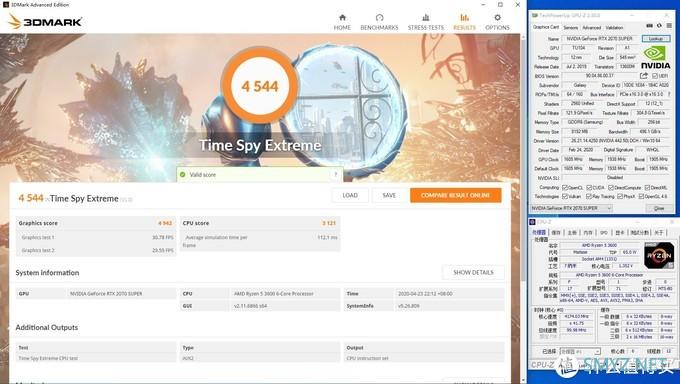Select the CPU-Z 显卡 tab

click(x=620, y=233)
